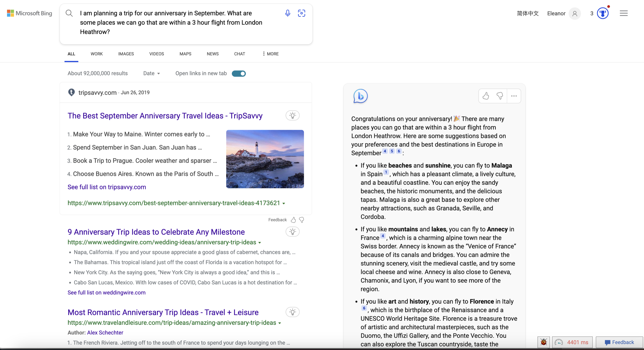Expand TripSavvy URL dropdown arrow
The height and width of the screenshot is (350, 644).
click(x=283, y=204)
